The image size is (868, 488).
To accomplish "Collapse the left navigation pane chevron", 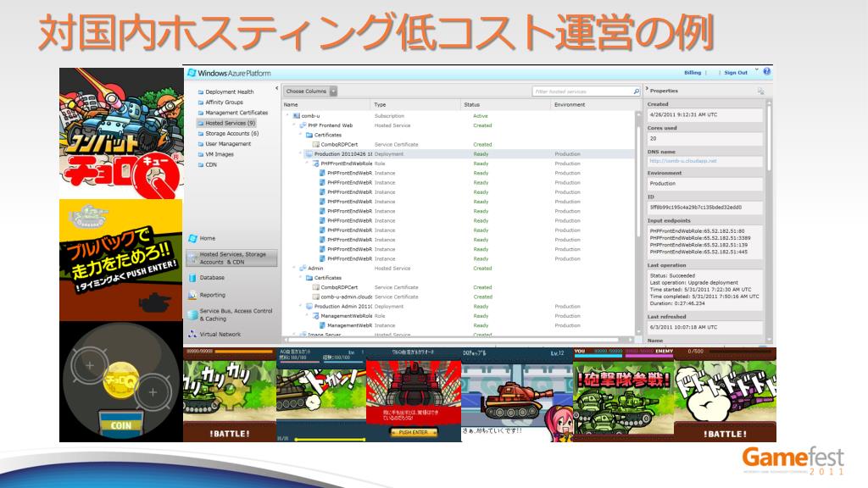I will (277, 88).
